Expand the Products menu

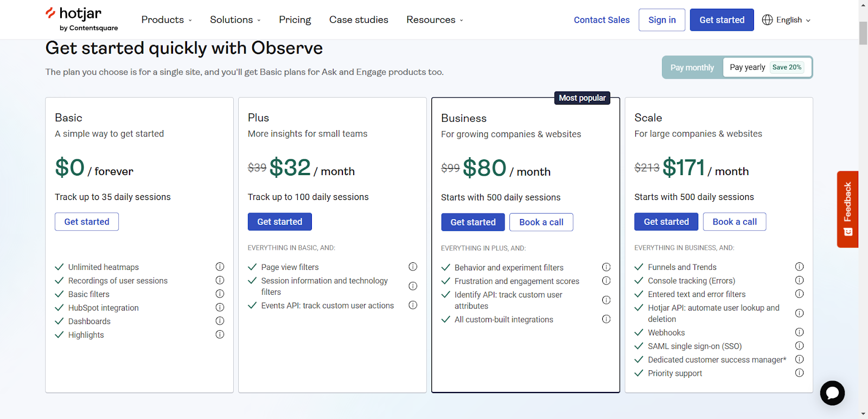point(167,20)
